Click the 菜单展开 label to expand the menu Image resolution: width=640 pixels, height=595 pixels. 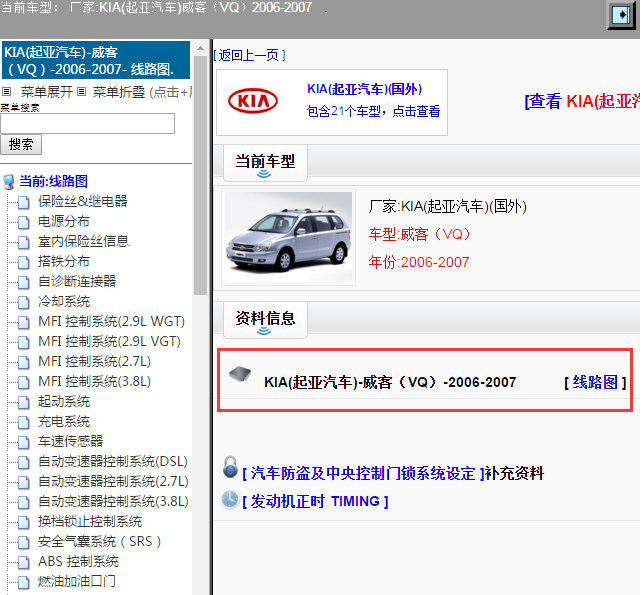47,92
